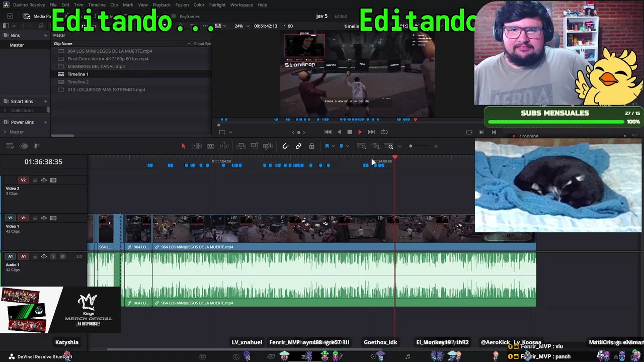Click the blue Flag clip icon
Screen dimensions: 644x362
[327, 146]
